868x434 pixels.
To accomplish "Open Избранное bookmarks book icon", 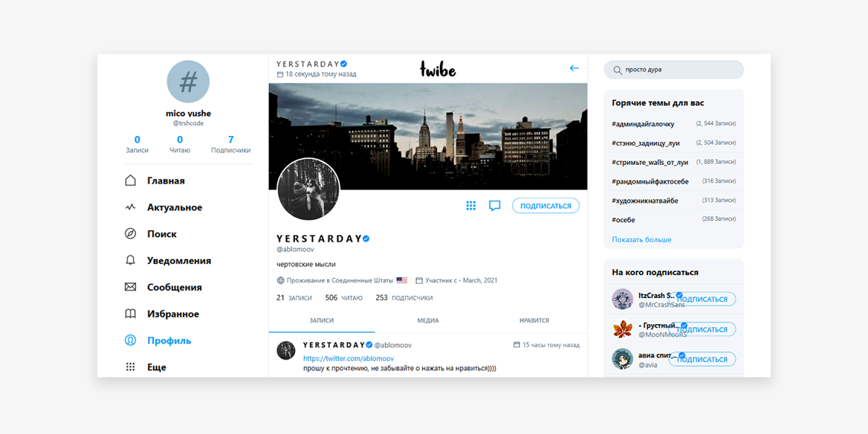I will pos(130,314).
